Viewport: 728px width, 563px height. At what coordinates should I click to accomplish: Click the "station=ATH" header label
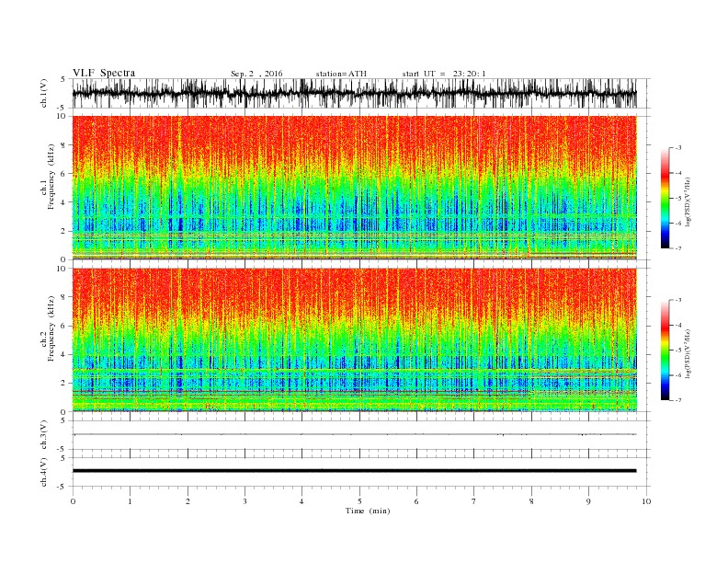(x=341, y=74)
